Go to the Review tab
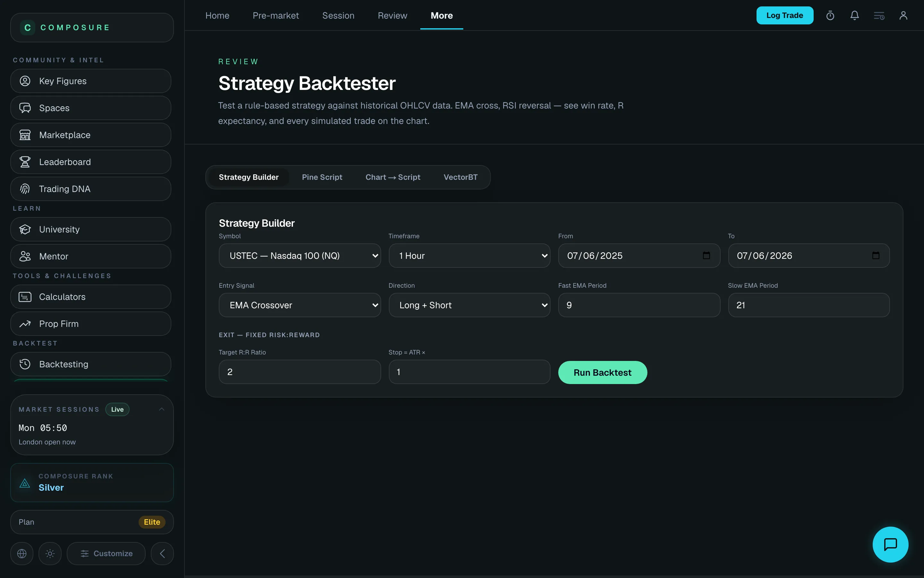The height and width of the screenshot is (578, 924). tap(392, 16)
